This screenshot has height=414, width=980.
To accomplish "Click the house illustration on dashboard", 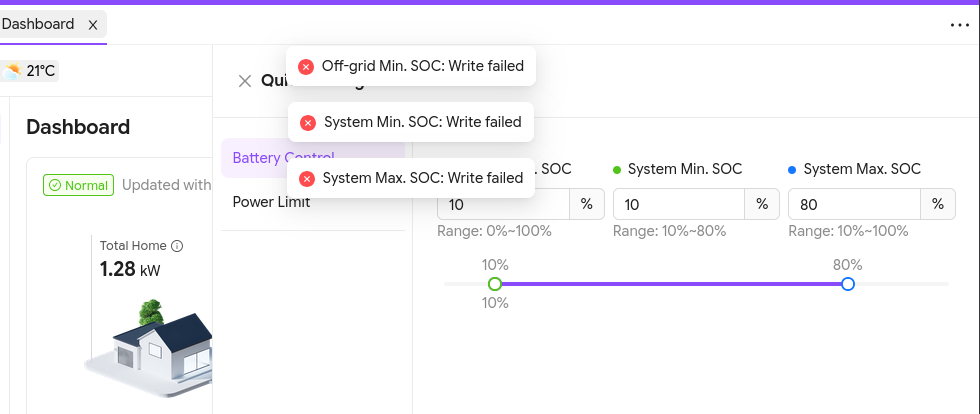I will click(x=150, y=348).
